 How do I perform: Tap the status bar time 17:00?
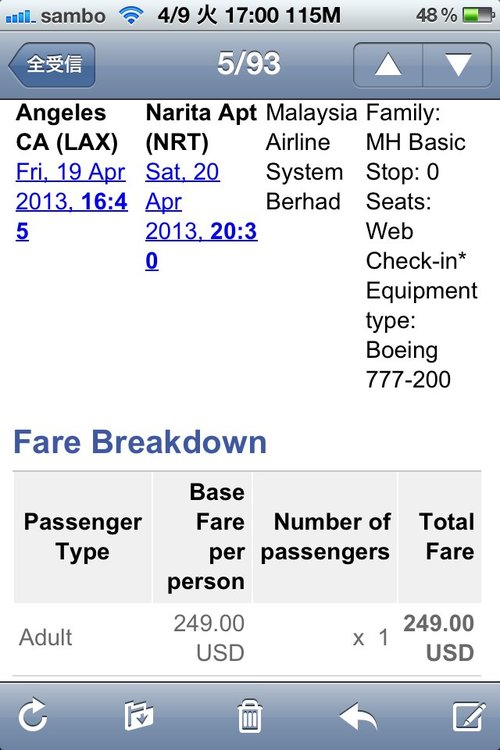pos(249,16)
